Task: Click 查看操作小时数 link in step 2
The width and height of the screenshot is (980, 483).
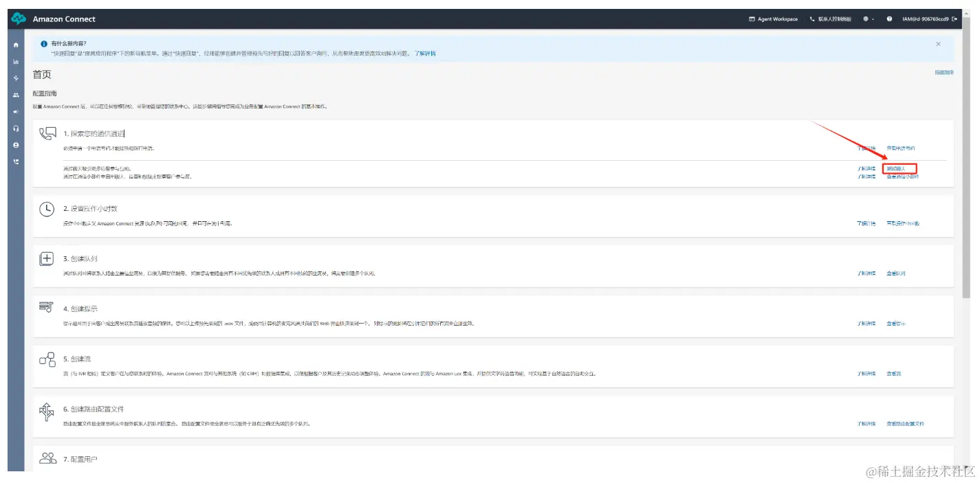Action: coord(903,224)
